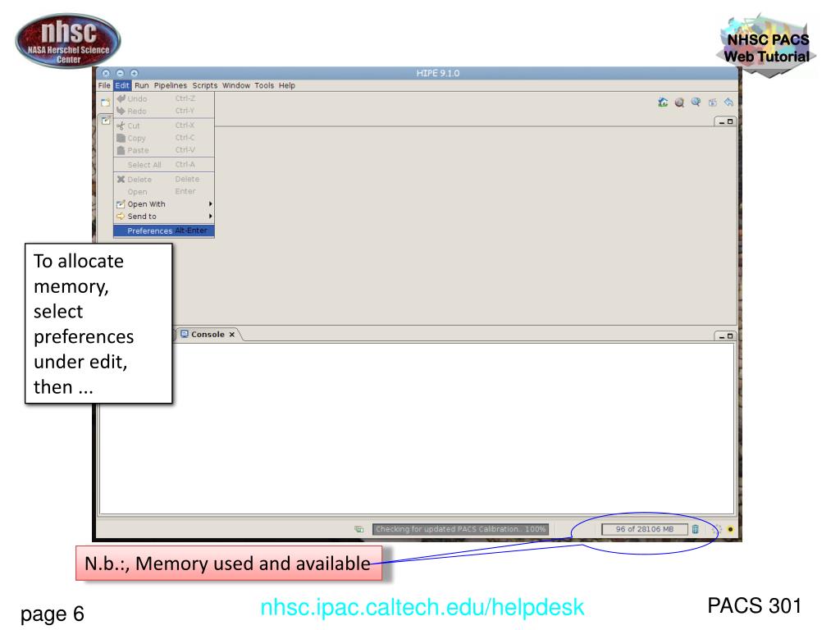The image size is (840, 630).
Task: Click the editor icon on left sidebar
Action: click(x=106, y=121)
